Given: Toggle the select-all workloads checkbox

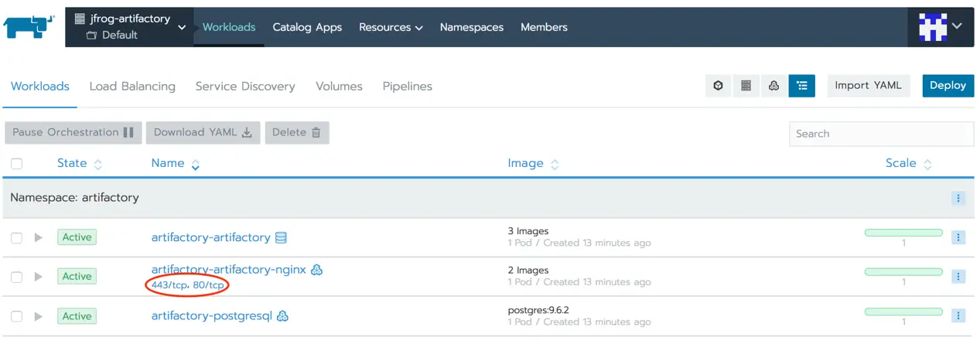Looking at the screenshot, I should click(17, 164).
